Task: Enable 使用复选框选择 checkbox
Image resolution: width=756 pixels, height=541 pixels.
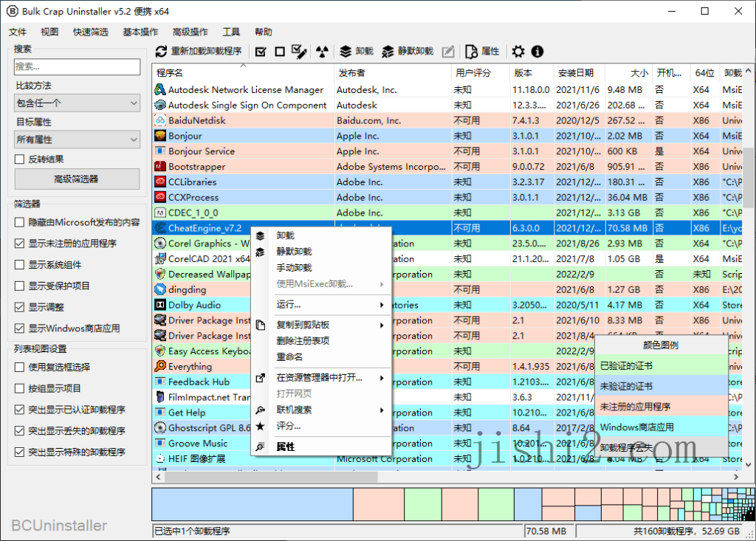Action: (x=20, y=368)
